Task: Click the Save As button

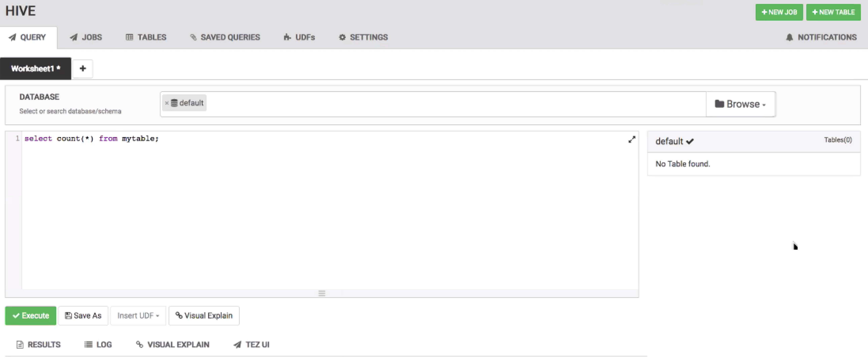Action: [x=83, y=315]
